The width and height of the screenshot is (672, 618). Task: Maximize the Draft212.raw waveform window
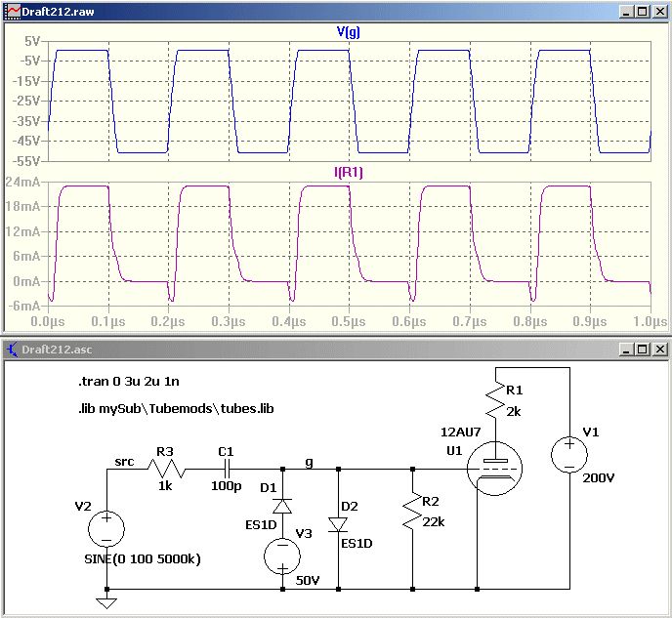pos(643,12)
